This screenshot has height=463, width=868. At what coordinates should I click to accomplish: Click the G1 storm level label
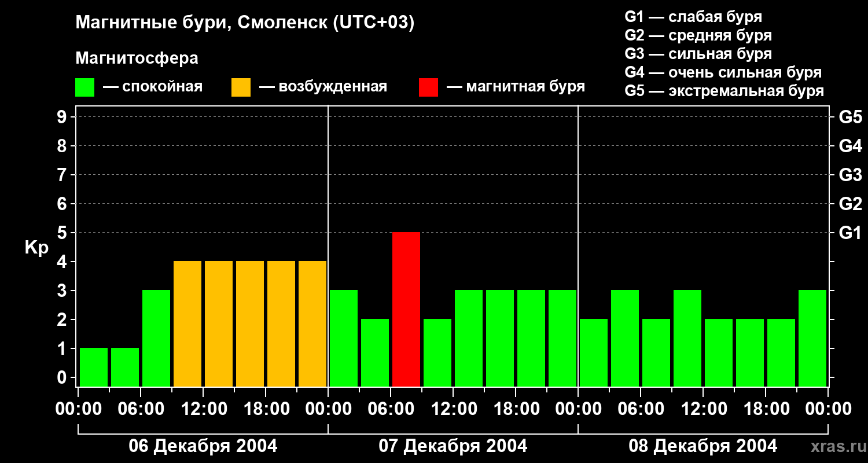pyautogui.click(x=850, y=233)
